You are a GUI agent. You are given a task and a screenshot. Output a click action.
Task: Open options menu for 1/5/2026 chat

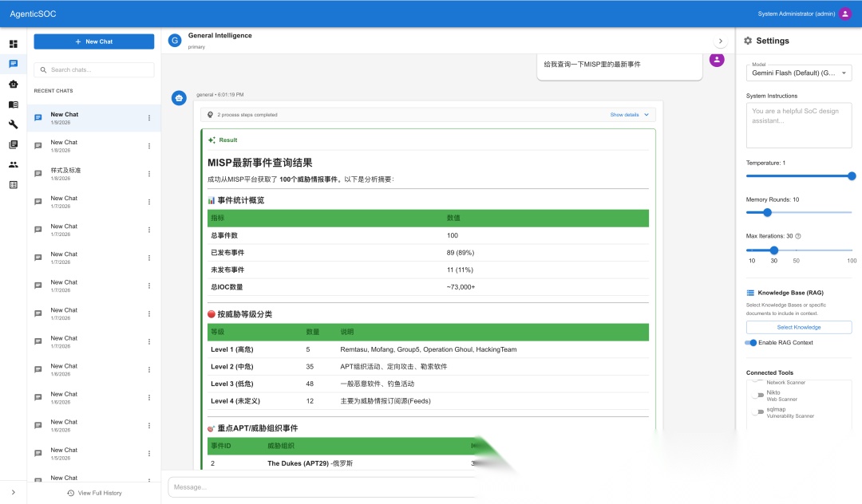[149, 454]
